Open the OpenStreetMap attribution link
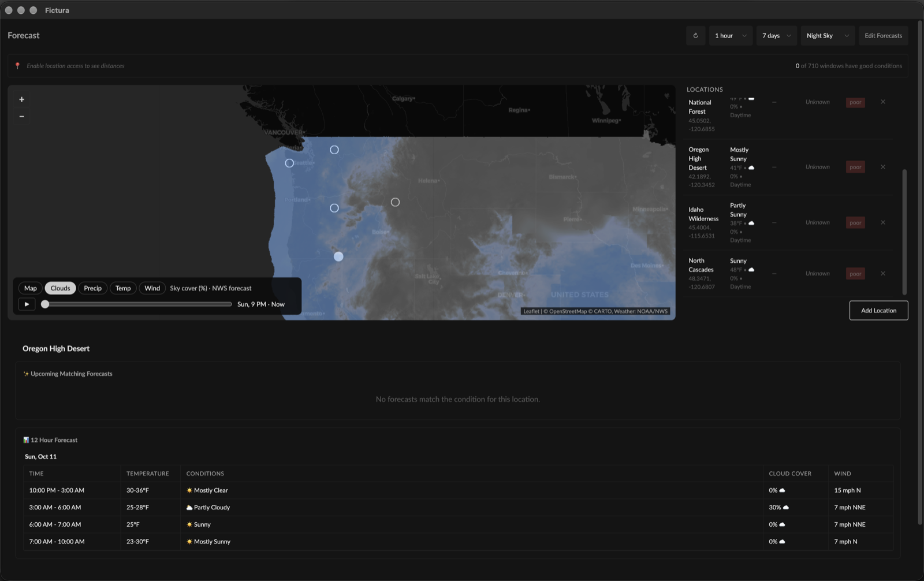This screenshot has height=581, width=924. point(568,311)
